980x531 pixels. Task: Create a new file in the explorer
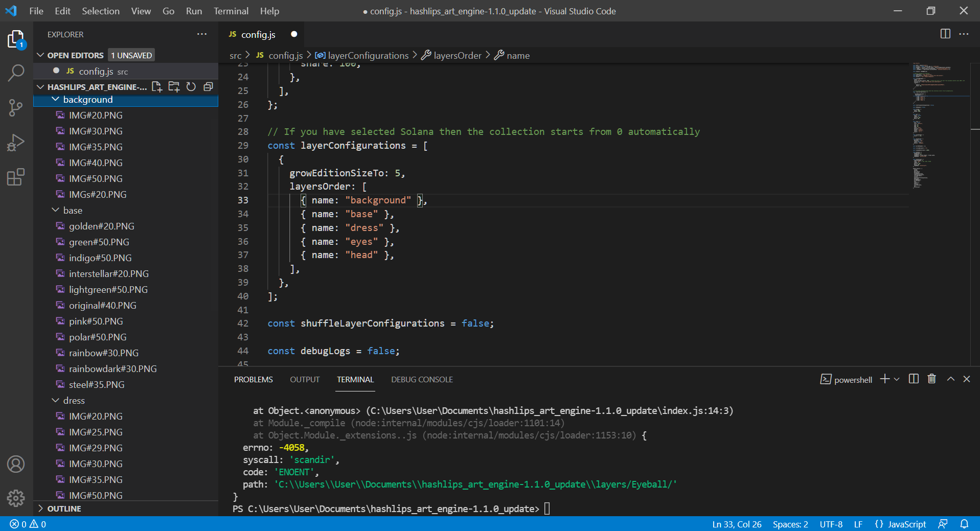coord(156,86)
